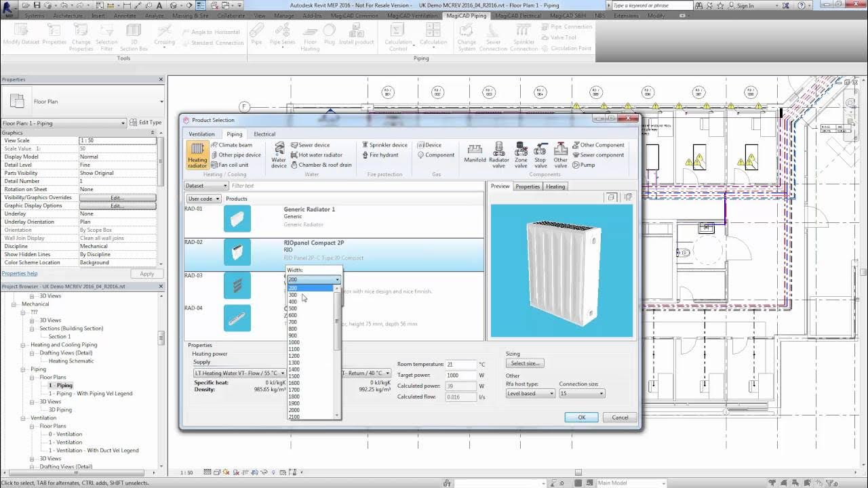Switch to the Ventilation tab in dialog
This screenshot has width=868, height=488.
[x=201, y=134]
